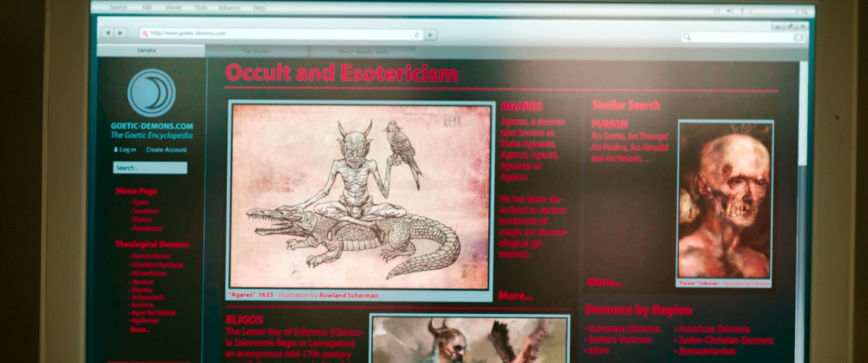Click the Spotlight magnifier in top menu bar
The image size is (868, 363).
tap(805, 11)
